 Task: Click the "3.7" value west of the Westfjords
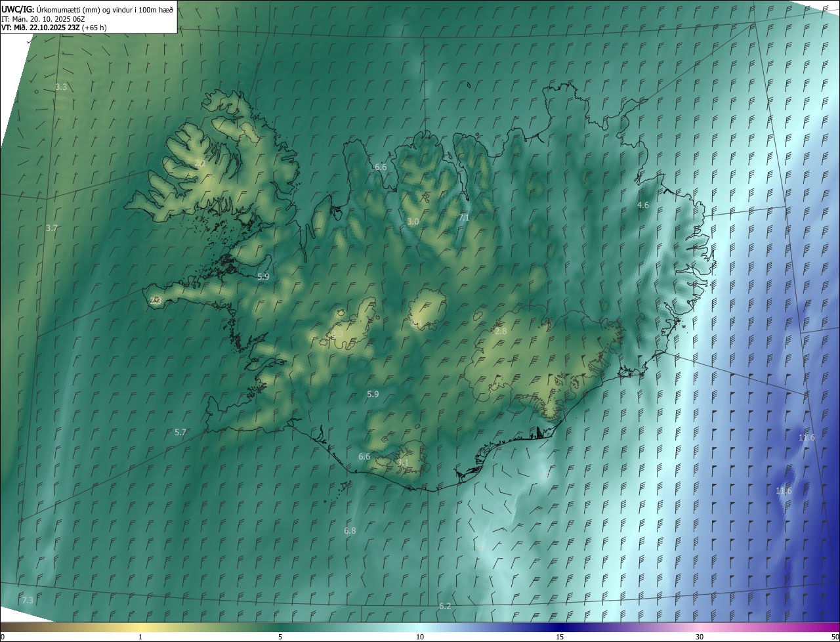click(x=52, y=228)
